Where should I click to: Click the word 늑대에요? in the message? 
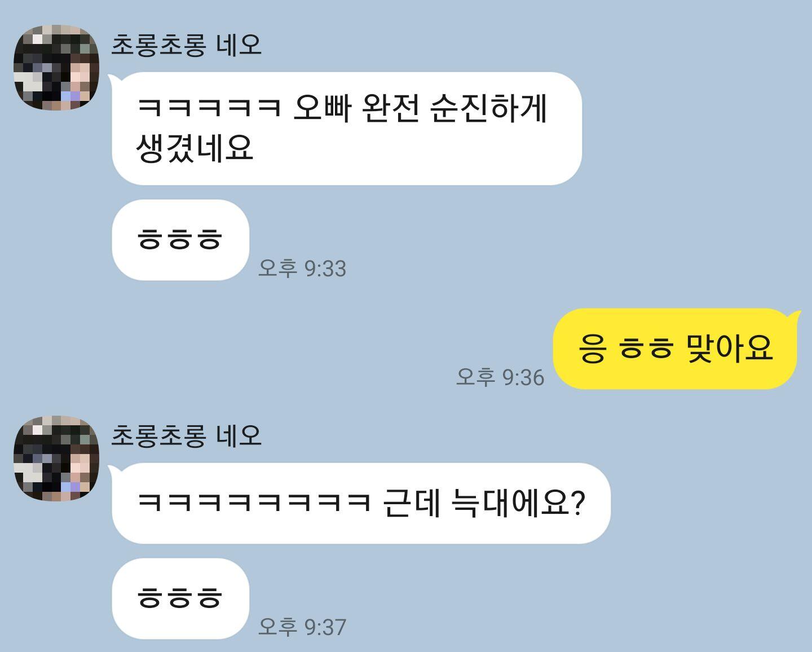(x=519, y=503)
